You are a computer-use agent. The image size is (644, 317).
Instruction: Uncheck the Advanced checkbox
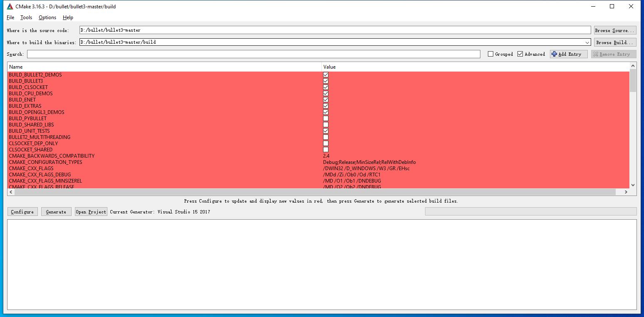pos(520,54)
